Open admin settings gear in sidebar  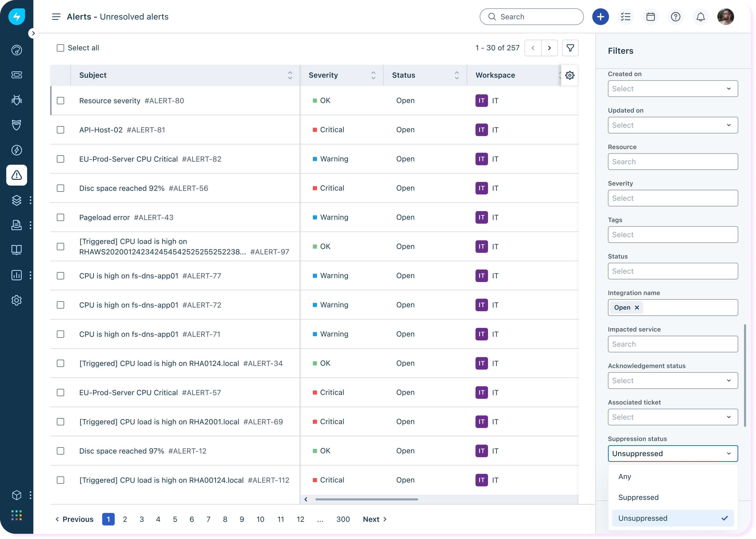(x=17, y=300)
